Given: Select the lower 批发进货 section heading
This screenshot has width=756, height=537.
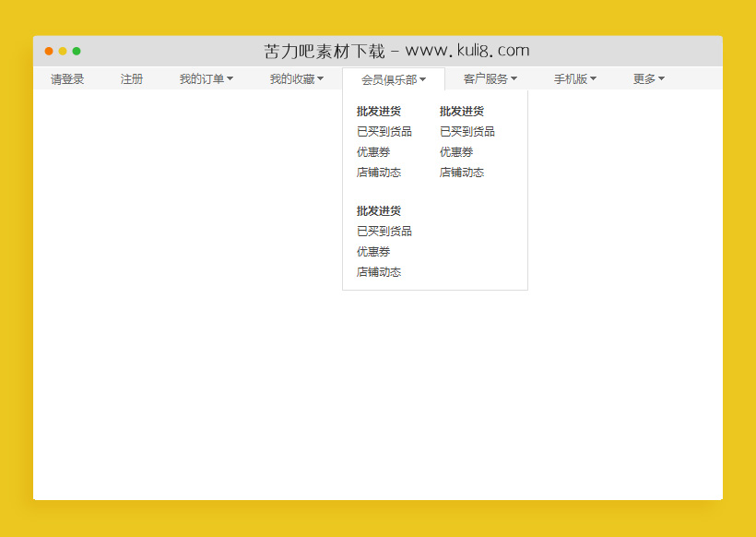Looking at the screenshot, I should (x=378, y=210).
